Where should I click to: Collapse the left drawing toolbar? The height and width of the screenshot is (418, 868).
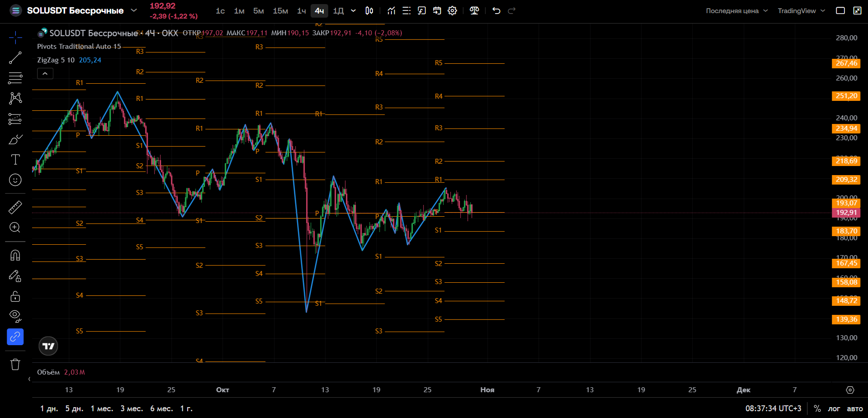(29, 379)
